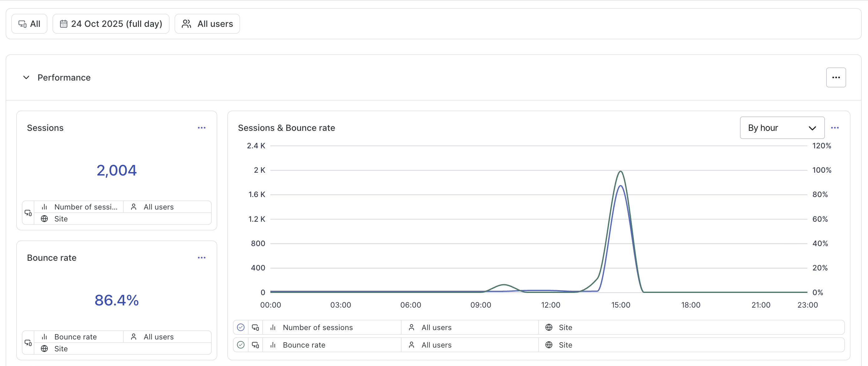This screenshot has width=868, height=366.
Task: Click the Performance section heading
Action: [64, 77]
